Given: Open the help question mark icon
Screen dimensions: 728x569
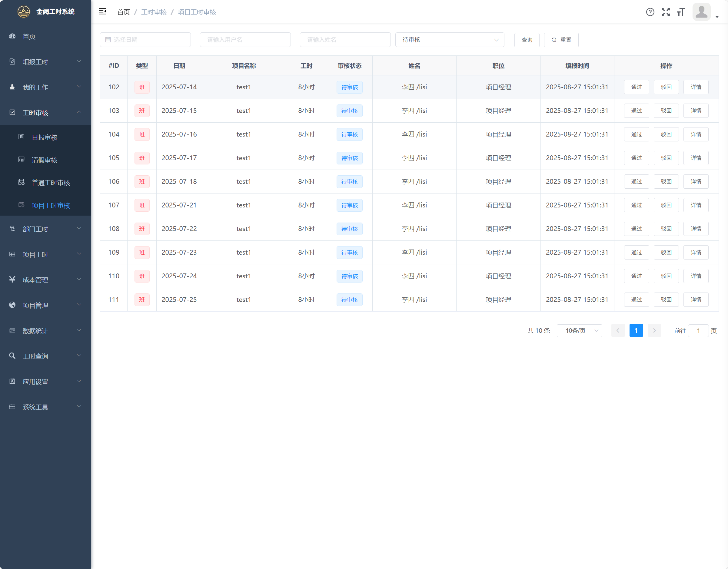Looking at the screenshot, I should 650,12.
